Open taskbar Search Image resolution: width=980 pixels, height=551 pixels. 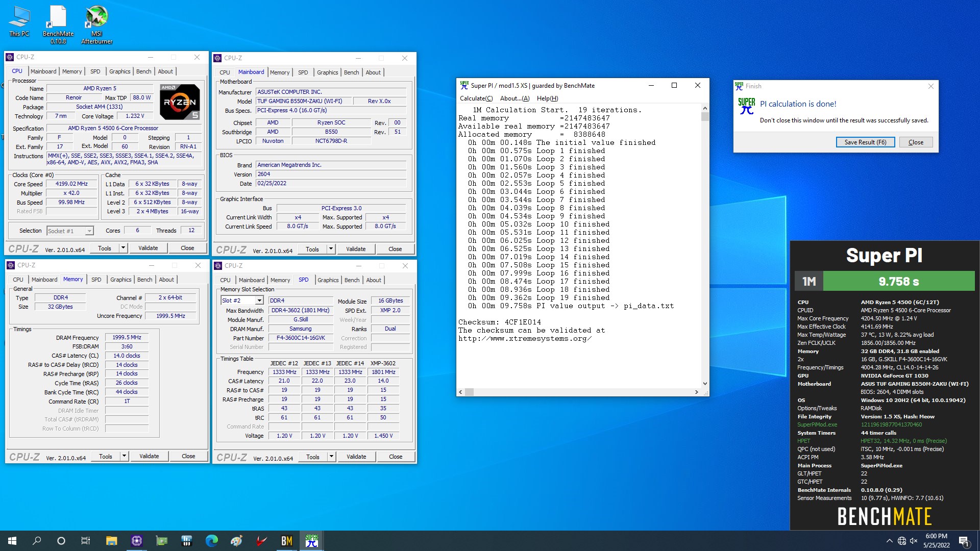click(x=37, y=541)
